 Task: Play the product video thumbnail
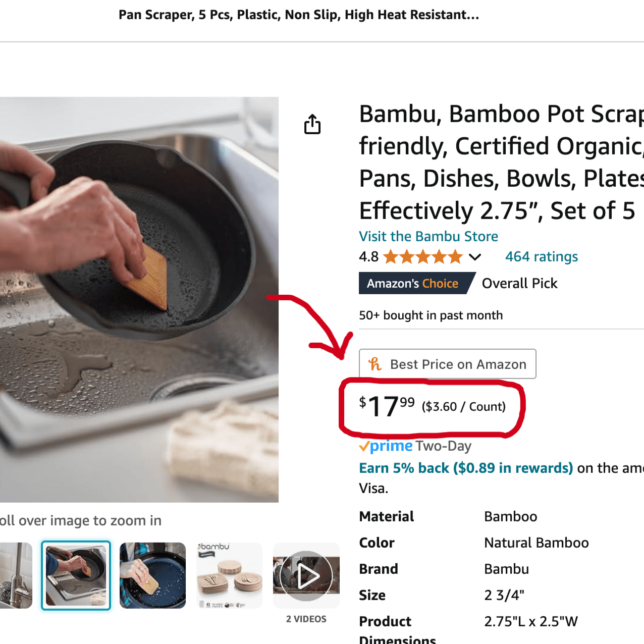click(x=306, y=575)
